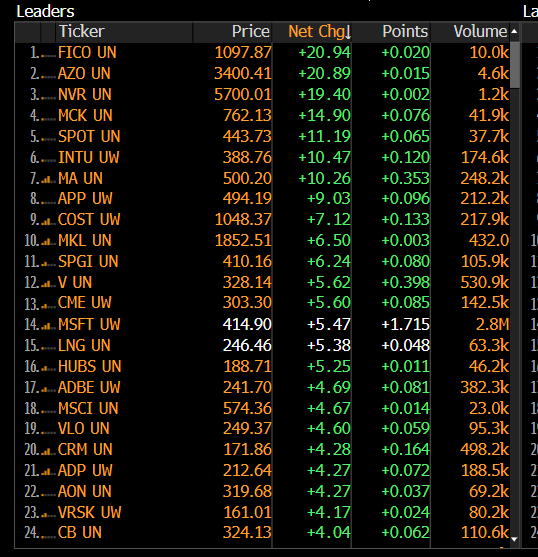Screen dimensions: 538x557
Task: Click FICO UN price 1097.87
Action: tap(243, 53)
